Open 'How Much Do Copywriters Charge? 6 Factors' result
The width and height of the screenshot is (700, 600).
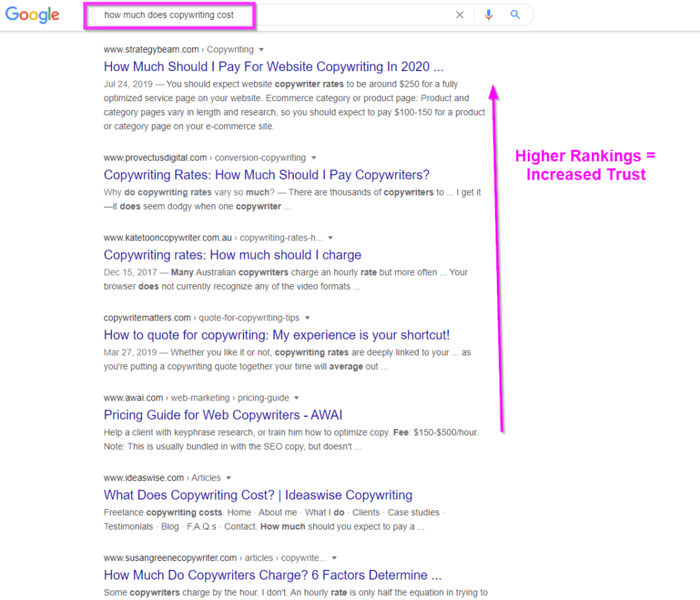(273, 575)
